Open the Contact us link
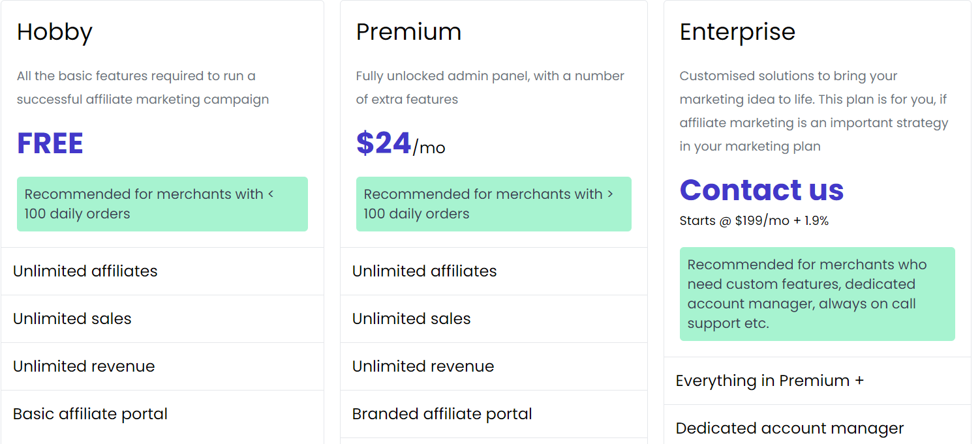 (x=761, y=190)
